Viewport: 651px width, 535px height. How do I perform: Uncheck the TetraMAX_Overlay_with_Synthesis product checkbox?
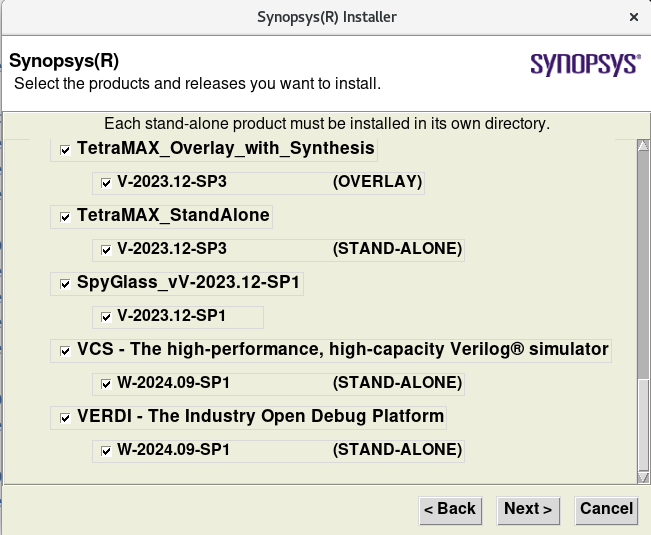[x=65, y=150]
